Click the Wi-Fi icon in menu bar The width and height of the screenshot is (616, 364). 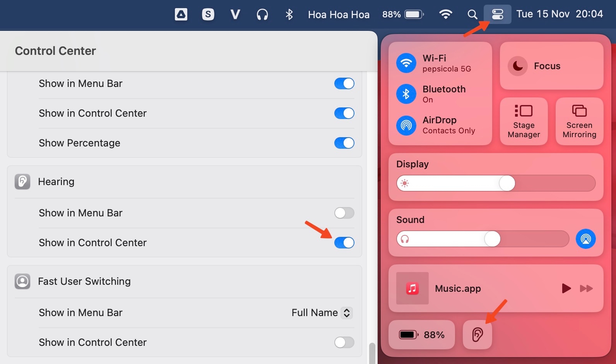446,15
